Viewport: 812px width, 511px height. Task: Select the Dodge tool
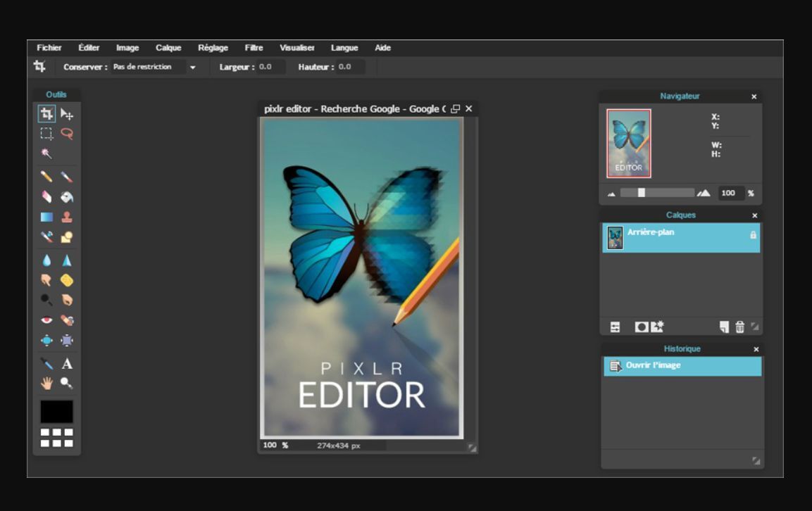pos(46,300)
